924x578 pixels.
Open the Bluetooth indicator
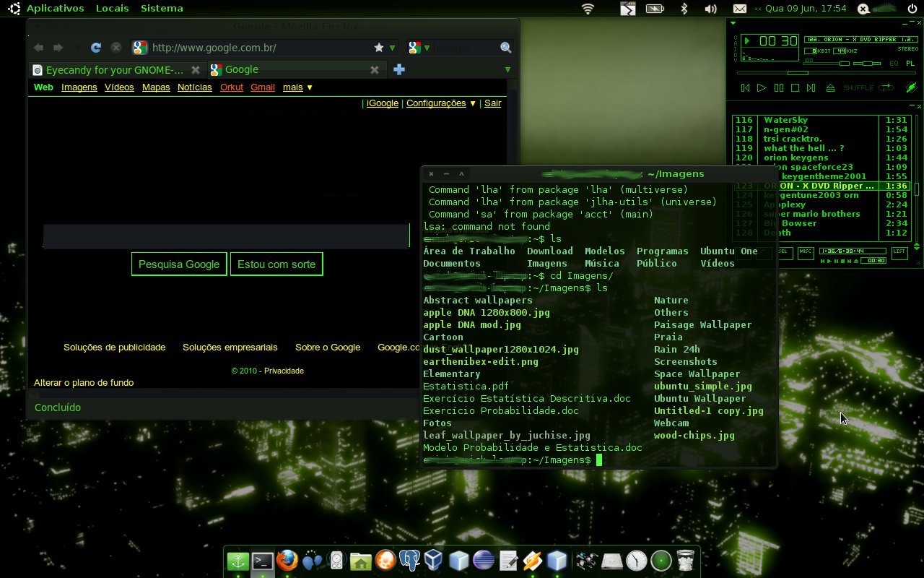pyautogui.click(x=684, y=9)
